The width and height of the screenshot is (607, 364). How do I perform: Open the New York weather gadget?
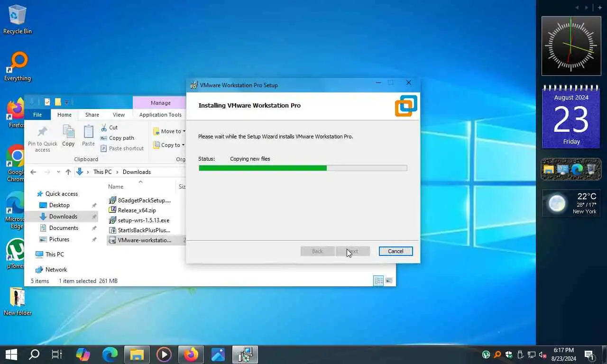[571, 203]
